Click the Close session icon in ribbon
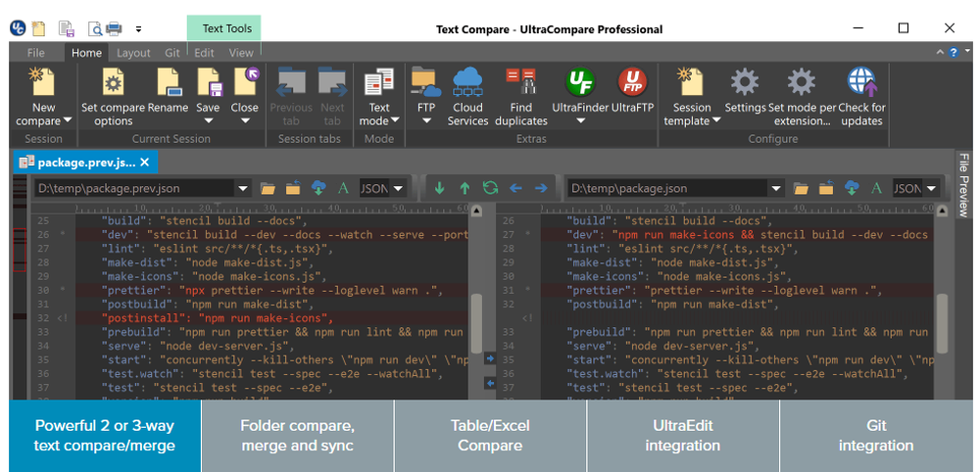 [246, 82]
